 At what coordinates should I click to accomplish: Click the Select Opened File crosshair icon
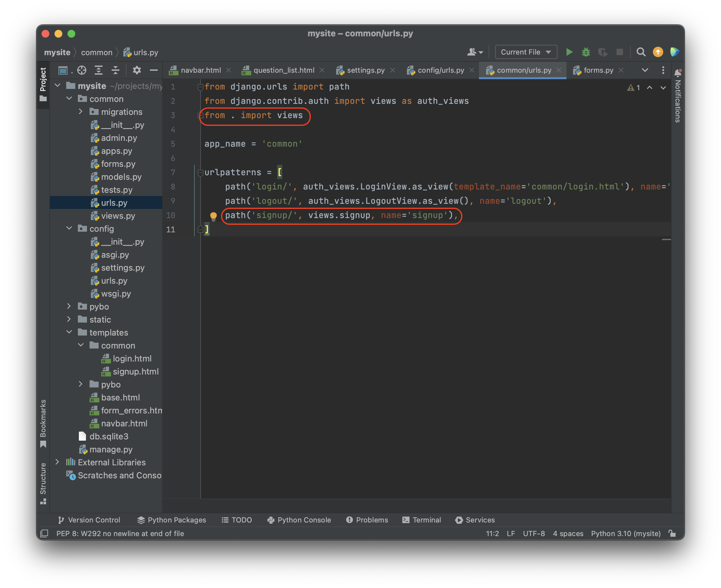82,70
